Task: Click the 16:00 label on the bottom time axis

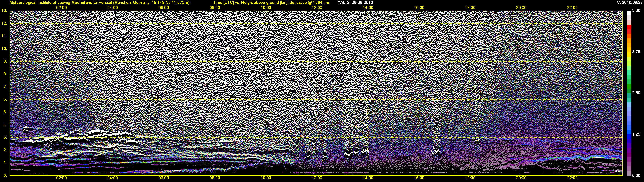Action: coord(419,178)
